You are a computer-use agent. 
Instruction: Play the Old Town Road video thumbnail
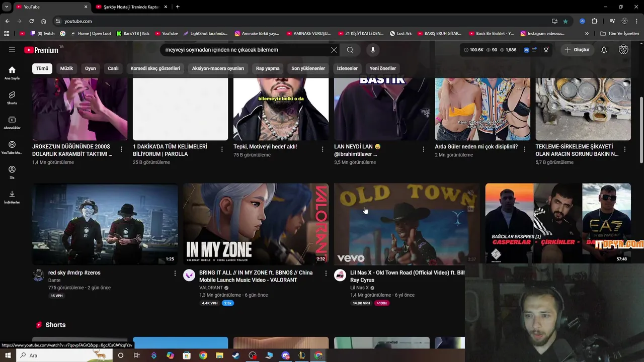click(407, 224)
